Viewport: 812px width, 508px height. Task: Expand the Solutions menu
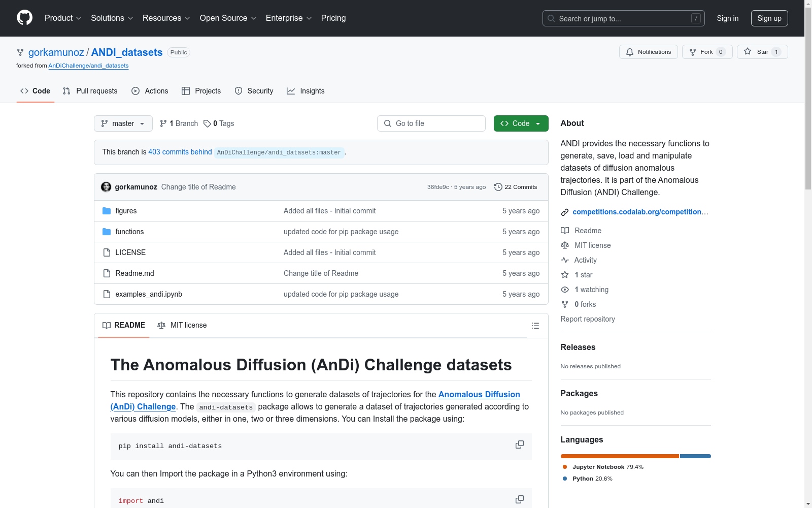tap(112, 18)
